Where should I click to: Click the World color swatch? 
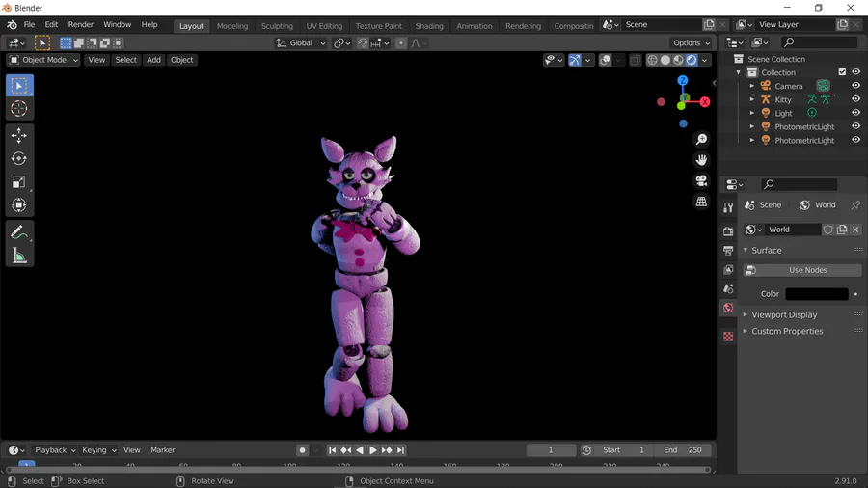[817, 294]
